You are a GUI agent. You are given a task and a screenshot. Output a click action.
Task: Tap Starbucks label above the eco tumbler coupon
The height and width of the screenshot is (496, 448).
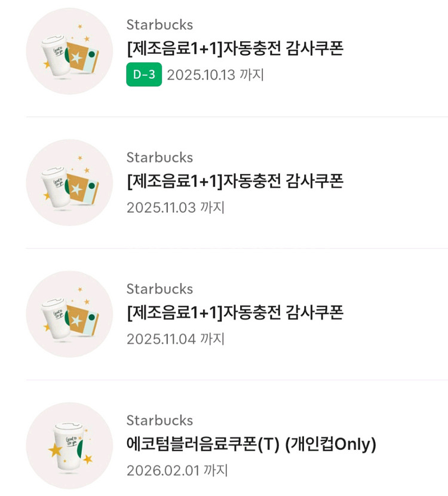159,420
